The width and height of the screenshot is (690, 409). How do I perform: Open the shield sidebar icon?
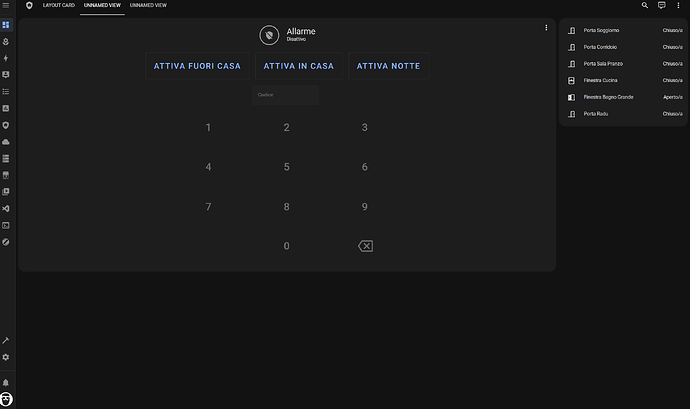click(x=6, y=125)
